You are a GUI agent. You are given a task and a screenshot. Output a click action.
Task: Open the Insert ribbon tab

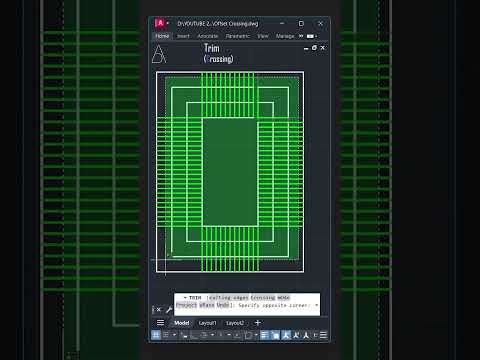coord(183,36)
